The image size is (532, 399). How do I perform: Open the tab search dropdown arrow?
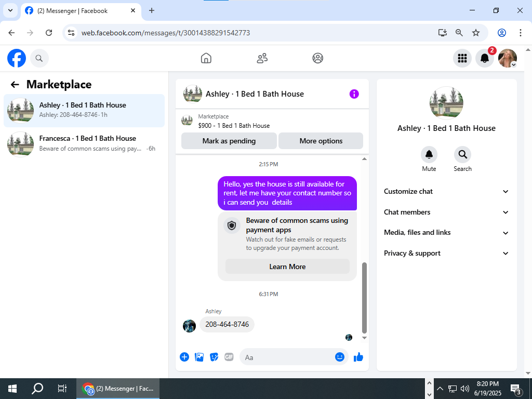(10, 10)
